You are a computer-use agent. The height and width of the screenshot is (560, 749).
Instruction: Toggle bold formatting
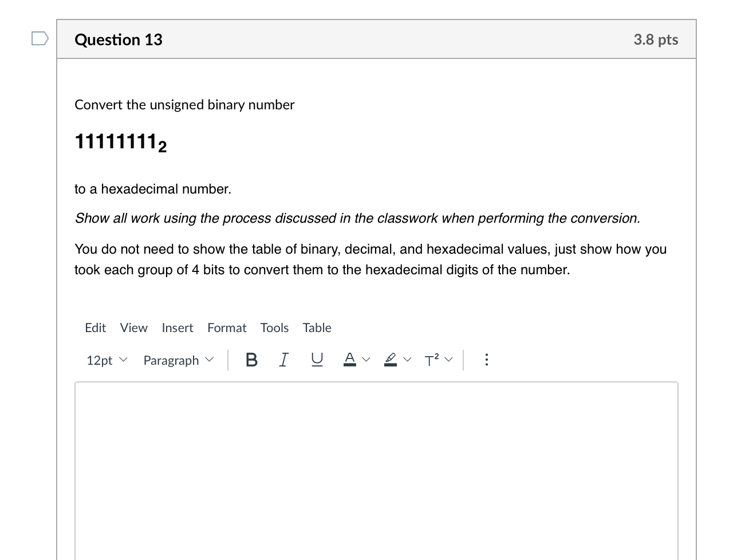[x=251, y=360]
